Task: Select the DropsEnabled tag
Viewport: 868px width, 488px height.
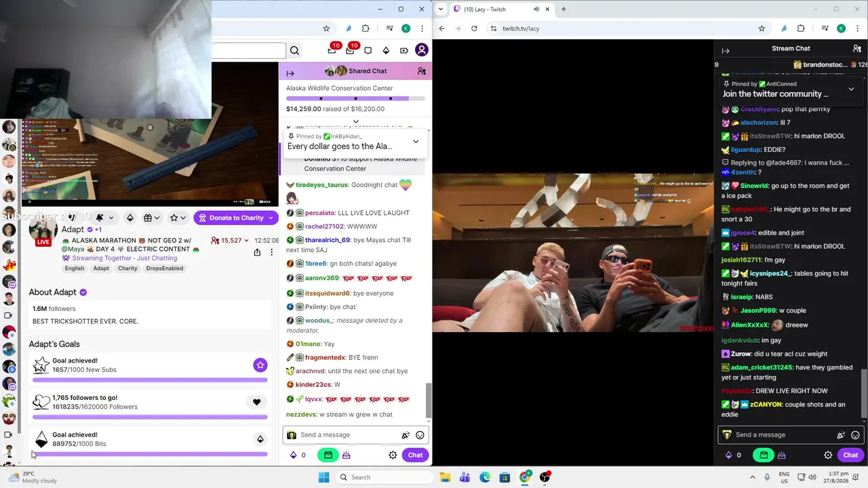Action: pyautogui.click(x=164, y=268)
